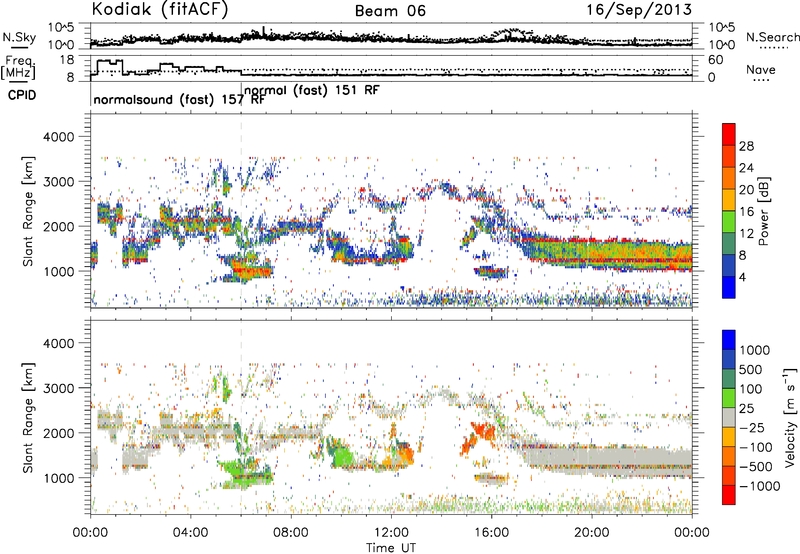
Task: Click the 'Kodiak (fitACF)' title text
Action: point(160,9)
